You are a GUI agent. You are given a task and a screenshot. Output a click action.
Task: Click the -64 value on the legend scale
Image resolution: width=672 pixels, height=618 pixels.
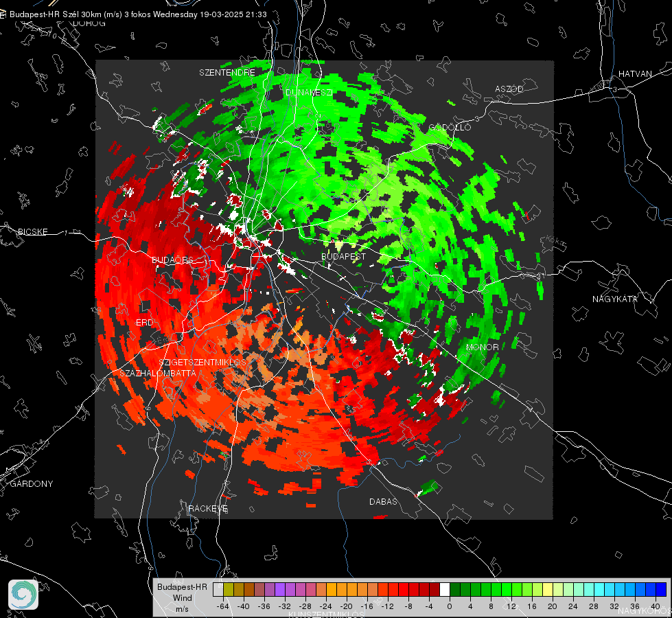[x=223, y=606]
